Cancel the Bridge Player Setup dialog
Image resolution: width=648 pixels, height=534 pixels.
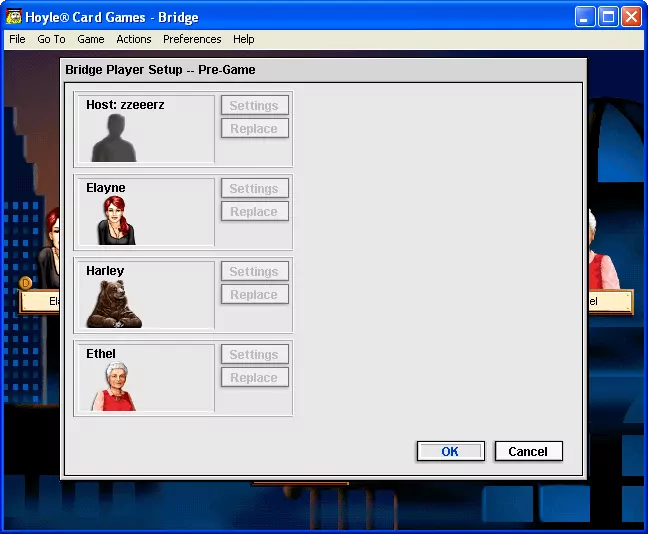pos(529,451)
